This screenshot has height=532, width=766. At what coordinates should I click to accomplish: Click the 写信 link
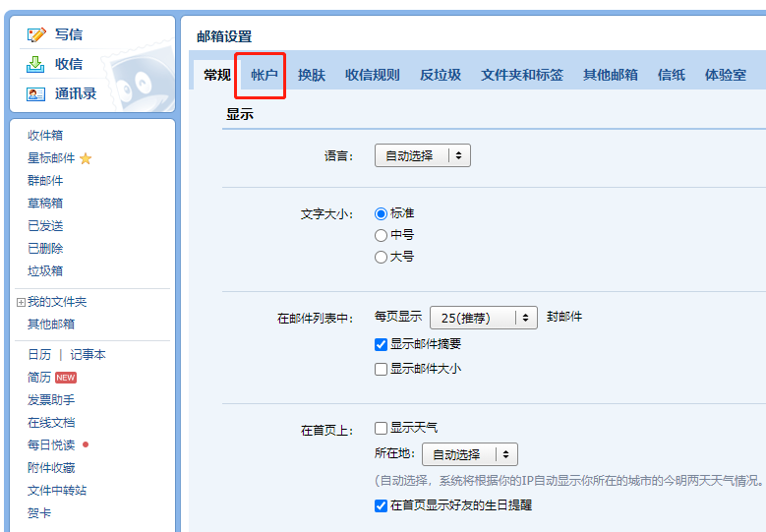(69, 34)
